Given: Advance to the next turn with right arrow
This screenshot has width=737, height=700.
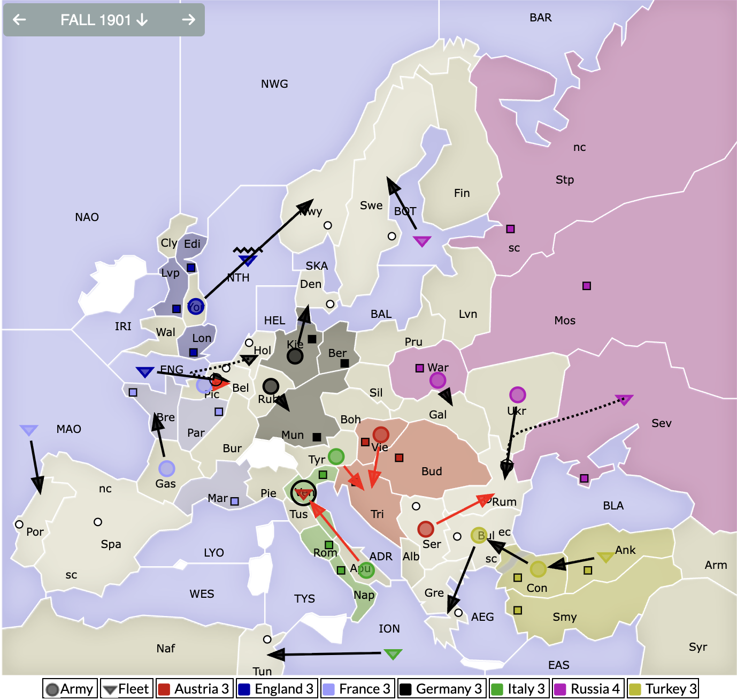Looking at the screenshot, I should click(x=188, y=20).
